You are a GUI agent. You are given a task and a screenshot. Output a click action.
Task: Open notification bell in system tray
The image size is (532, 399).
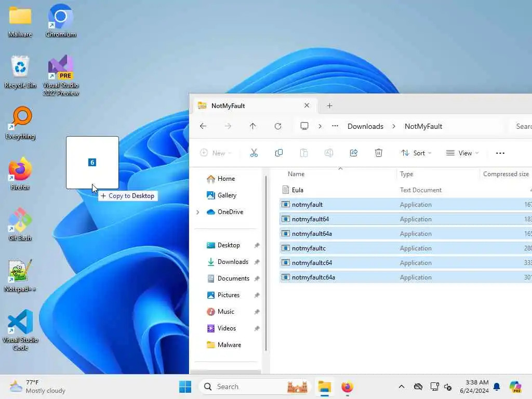[x=497, y=387]
